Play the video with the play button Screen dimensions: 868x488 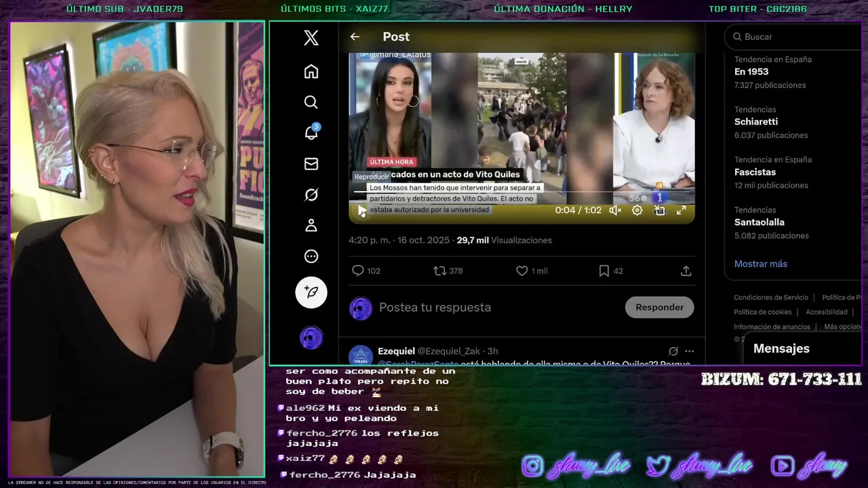pyautogui.click(x=362, y=211)
